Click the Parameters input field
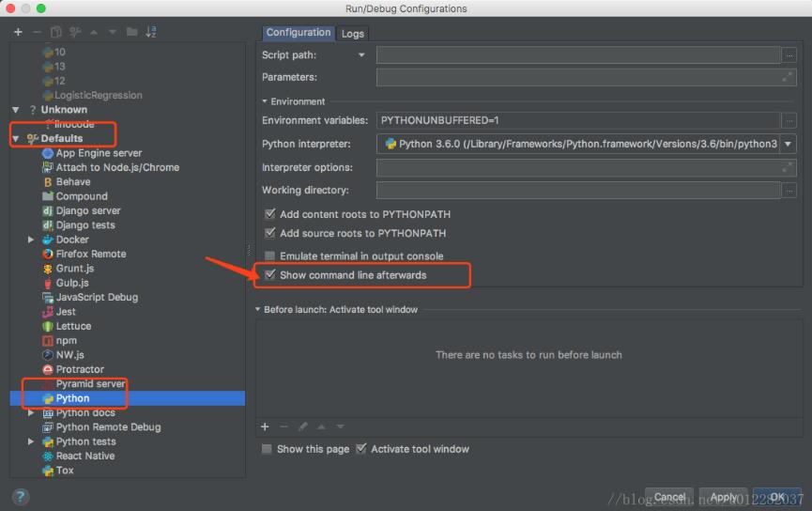Image resolution: width=812 pixels, height=511 pixels. click(586, 77)
